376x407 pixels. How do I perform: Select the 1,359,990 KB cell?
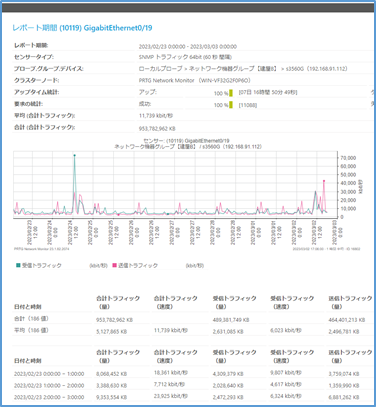(344, 386)
